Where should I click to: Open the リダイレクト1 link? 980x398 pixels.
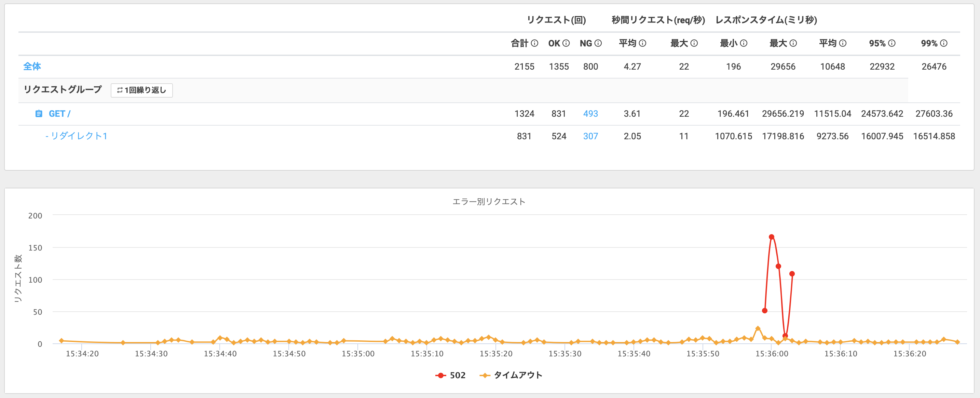click(77, 136)
